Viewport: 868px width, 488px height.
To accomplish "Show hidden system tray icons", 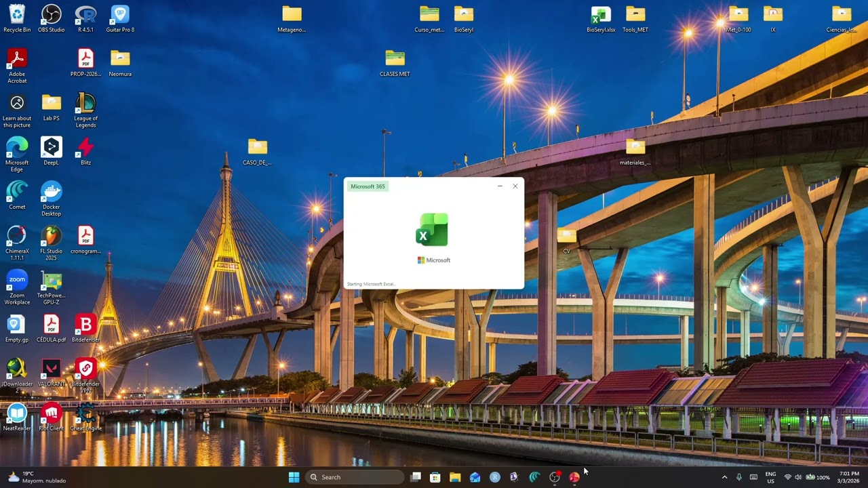I will click(724, 477).
